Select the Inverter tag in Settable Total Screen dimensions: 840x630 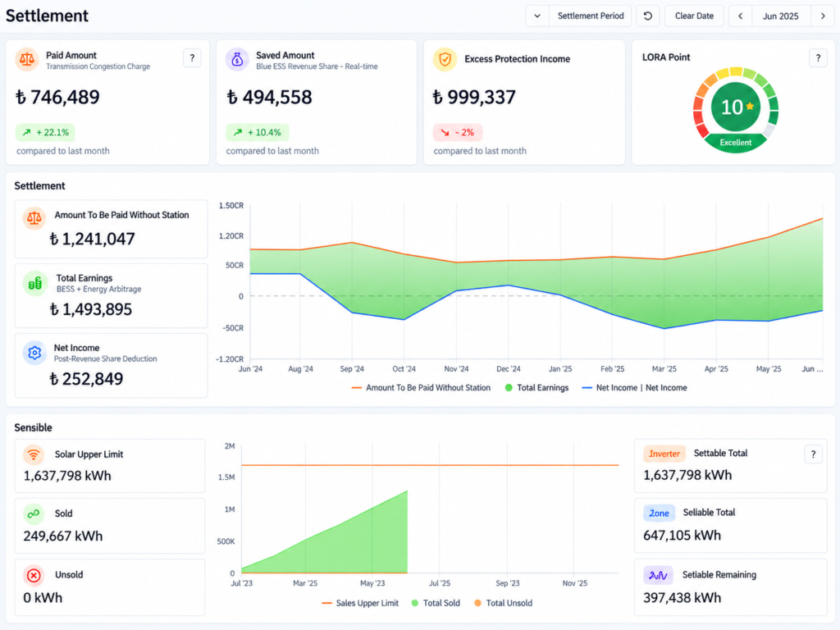tap(664, 454)
